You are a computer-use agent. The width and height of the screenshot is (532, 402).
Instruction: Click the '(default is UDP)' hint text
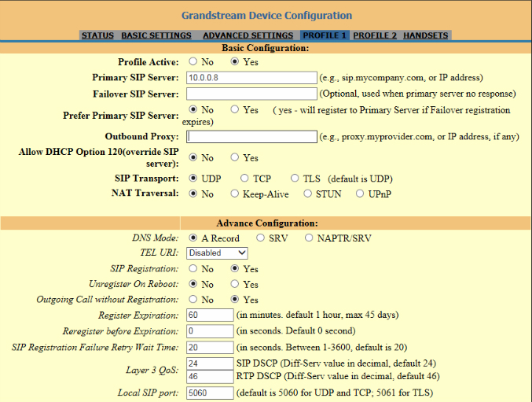click(x=360, y=179)
